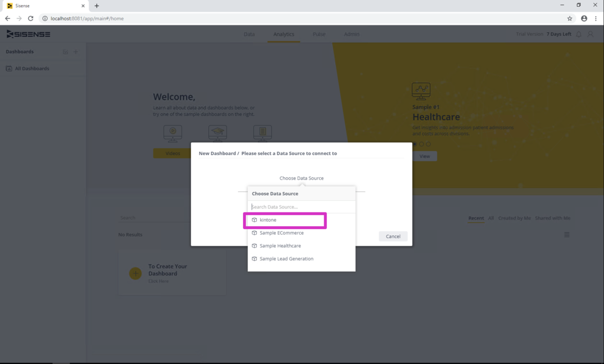Switch to the Recent filter

coord(476,218)
